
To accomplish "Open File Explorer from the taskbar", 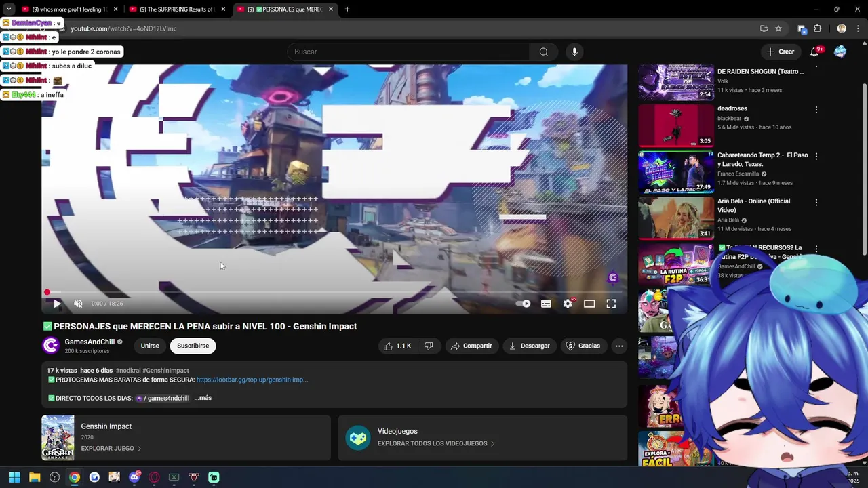I will tap(35, 477).
